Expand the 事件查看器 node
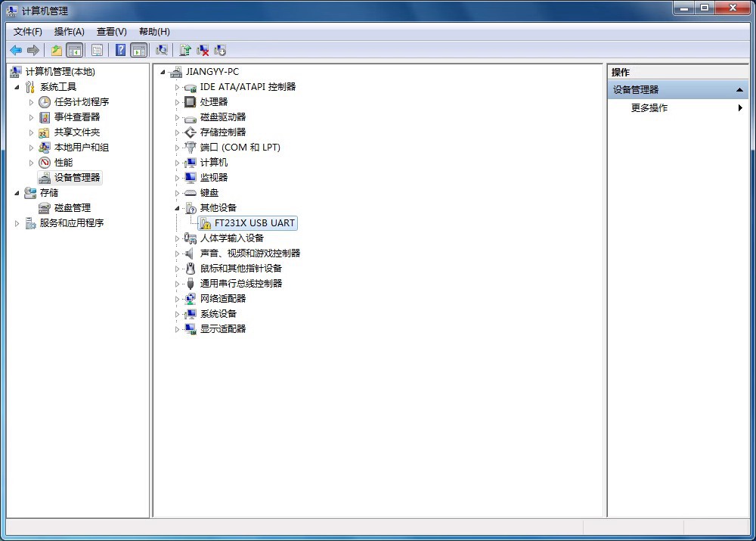 31,117
